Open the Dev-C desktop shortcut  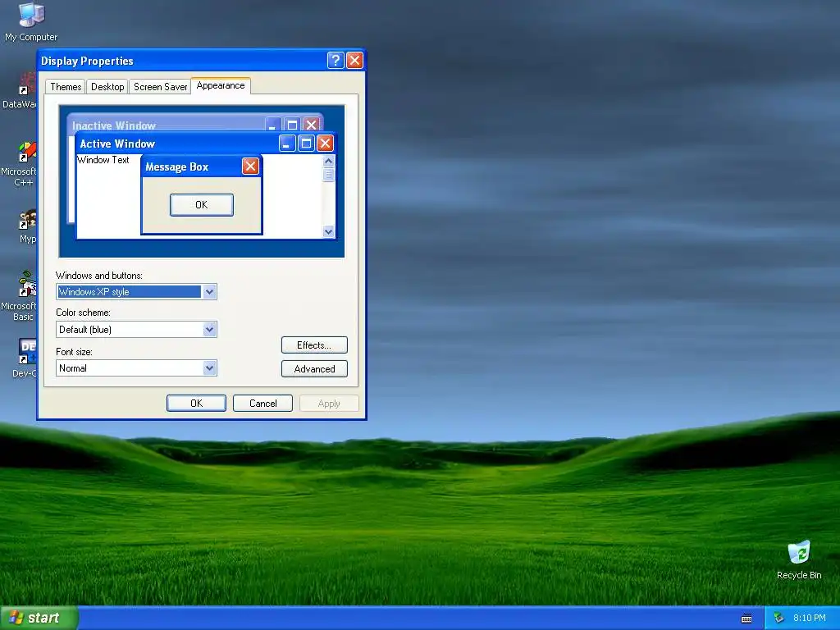point(25,358)
